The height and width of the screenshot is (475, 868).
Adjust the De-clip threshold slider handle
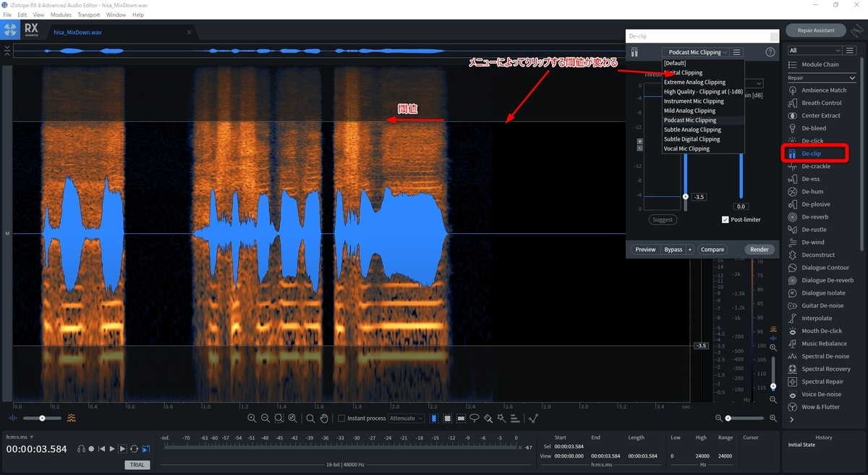pyautogui.click(x=686, y=196)
